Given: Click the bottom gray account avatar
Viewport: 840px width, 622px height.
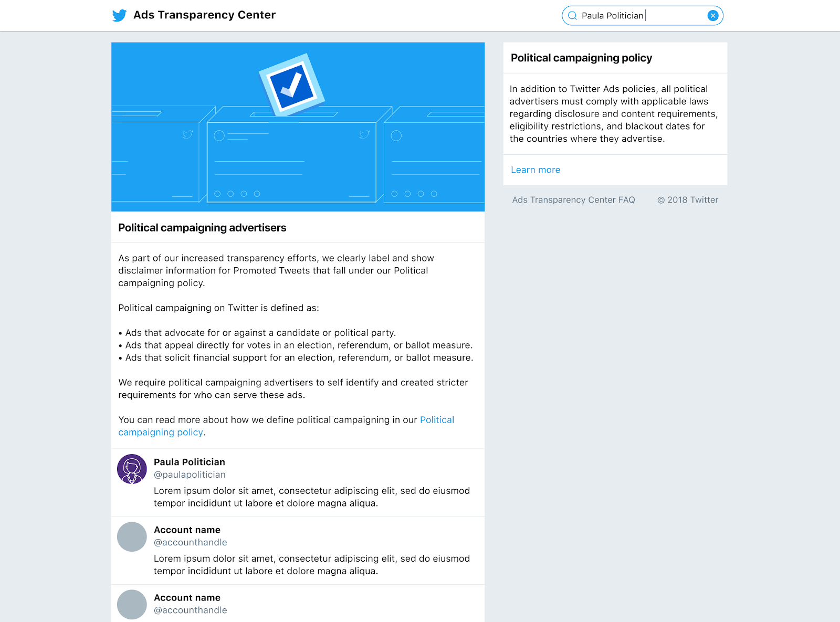Looking at the screenshot, I should pyautogui.click(x=132, y=604).
